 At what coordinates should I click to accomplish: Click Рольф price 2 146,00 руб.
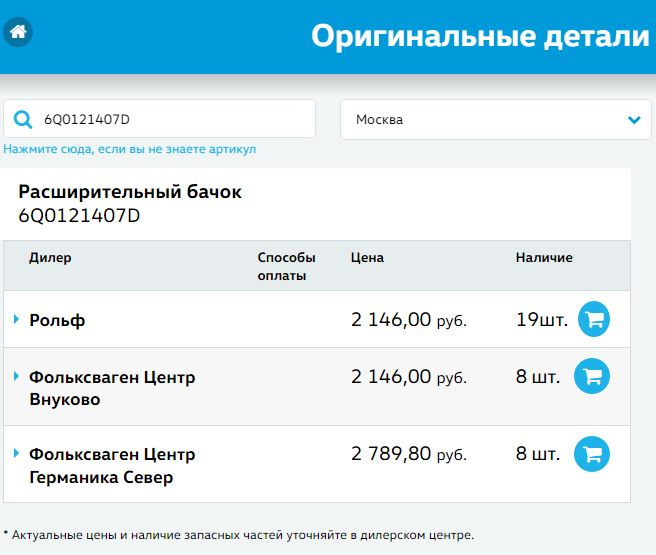(409, 320)
